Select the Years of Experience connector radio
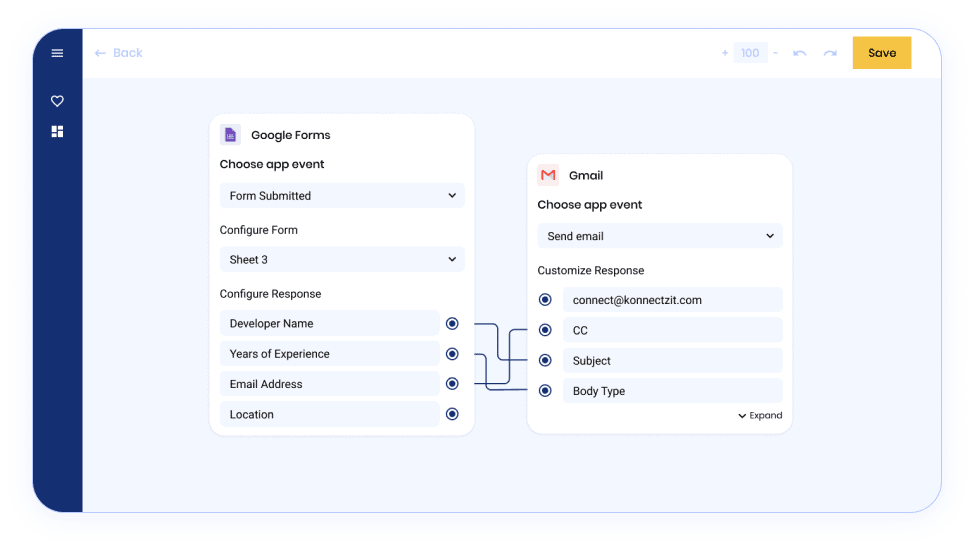This screenshot has width=974, height=549. pos(452,354)
